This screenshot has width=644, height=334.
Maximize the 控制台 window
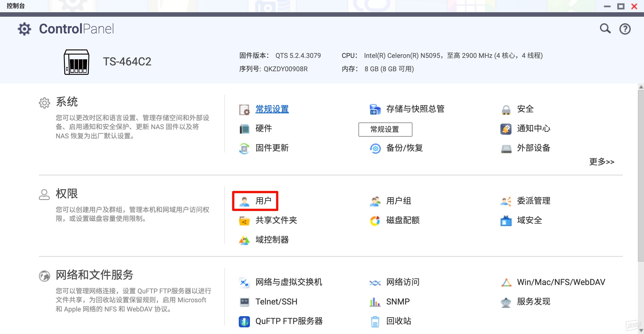tap(621, 6)
